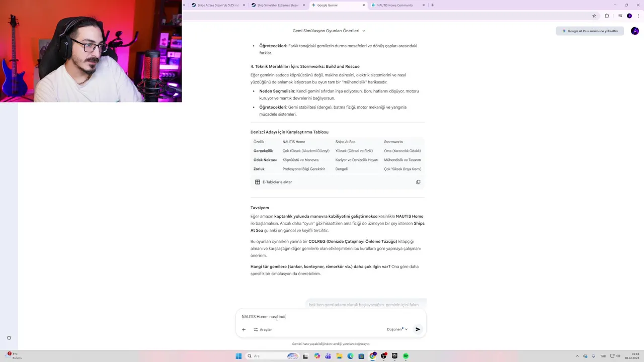644x362 pixels.
Task: Switch TUR keyboard language indicator
Action: [x=603, y=356]
